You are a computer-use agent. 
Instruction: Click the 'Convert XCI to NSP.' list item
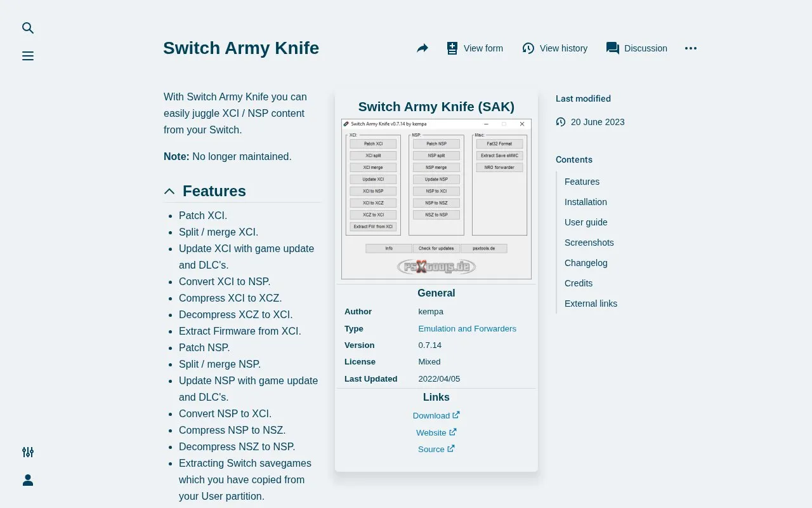[225, 281]
